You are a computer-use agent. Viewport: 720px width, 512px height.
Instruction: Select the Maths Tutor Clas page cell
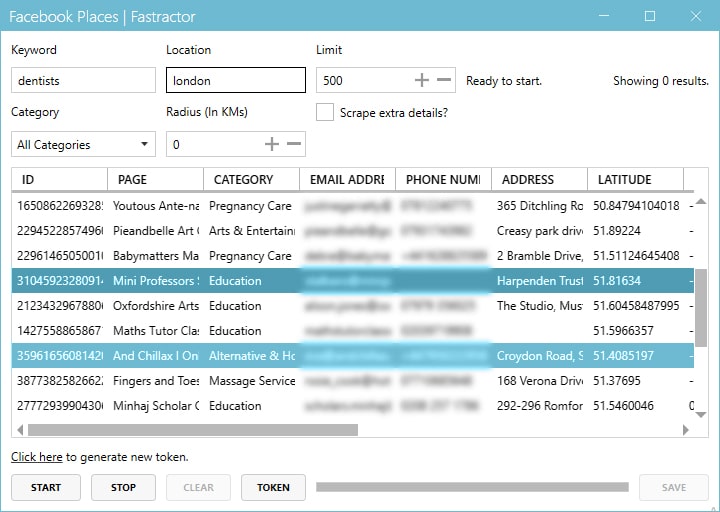(156, 331)
